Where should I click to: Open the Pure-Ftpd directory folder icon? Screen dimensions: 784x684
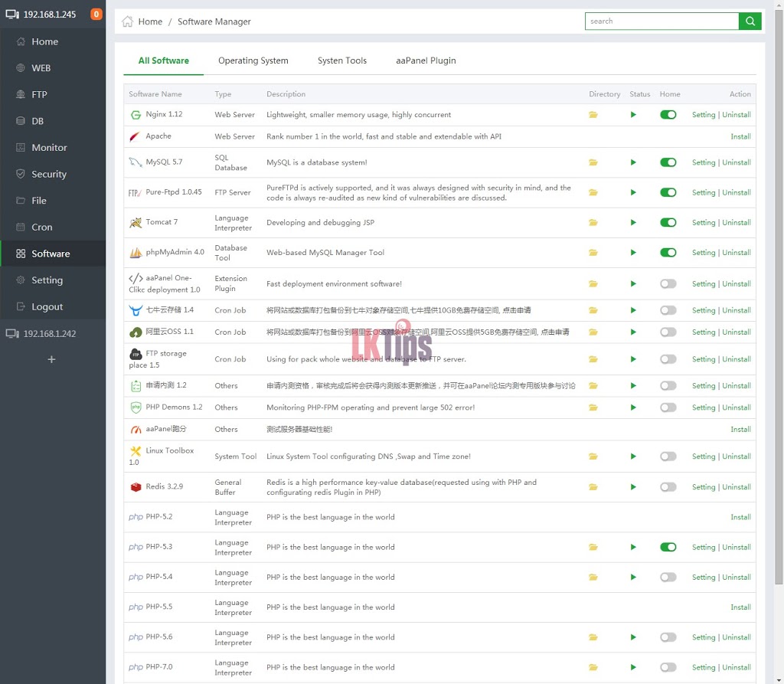tap(593, 192)
